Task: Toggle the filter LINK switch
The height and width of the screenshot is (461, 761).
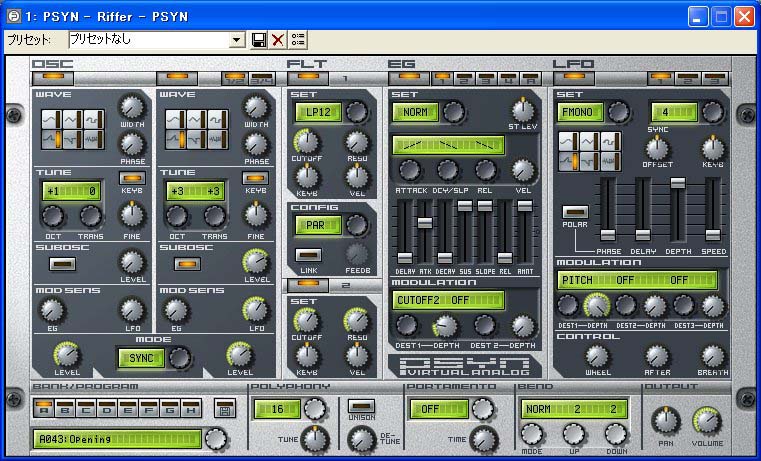Action: [x=309, y=255]
